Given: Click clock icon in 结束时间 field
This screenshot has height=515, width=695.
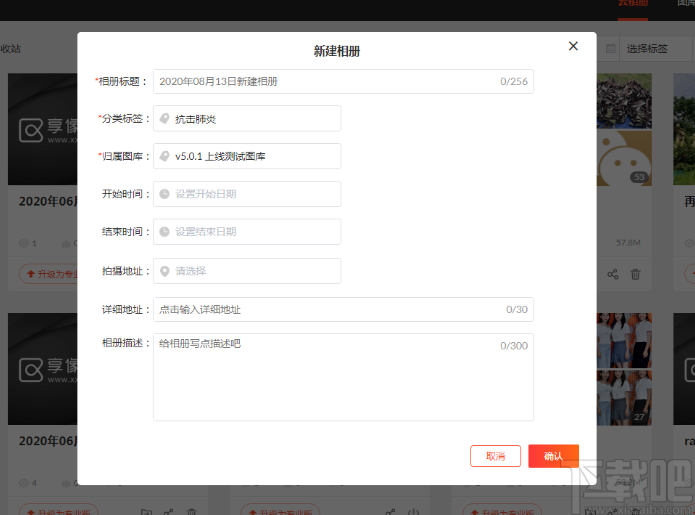Looking at the screenshot, I should point(164,231).
